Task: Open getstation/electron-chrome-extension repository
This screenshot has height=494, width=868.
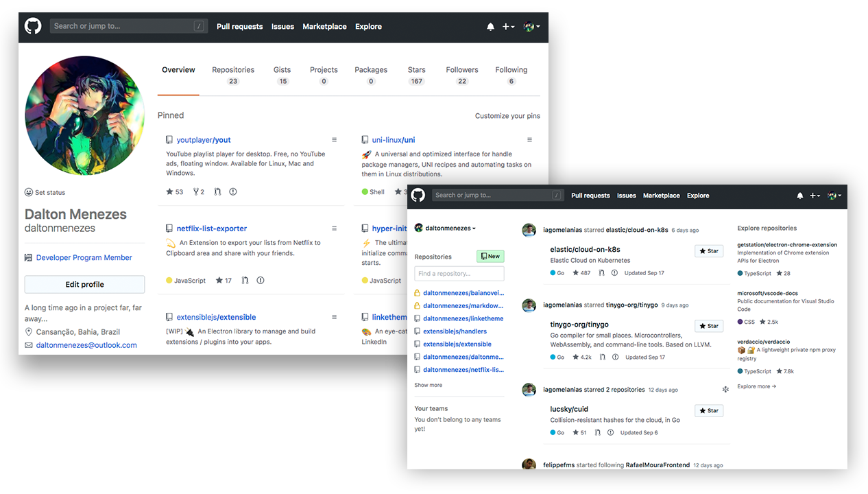Action: point(787,245)
